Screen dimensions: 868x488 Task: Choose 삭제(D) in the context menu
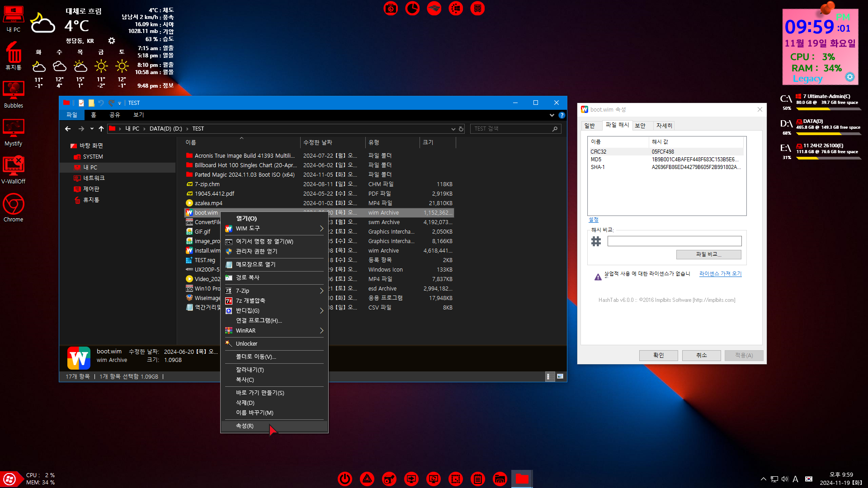[x=274, y=403]
